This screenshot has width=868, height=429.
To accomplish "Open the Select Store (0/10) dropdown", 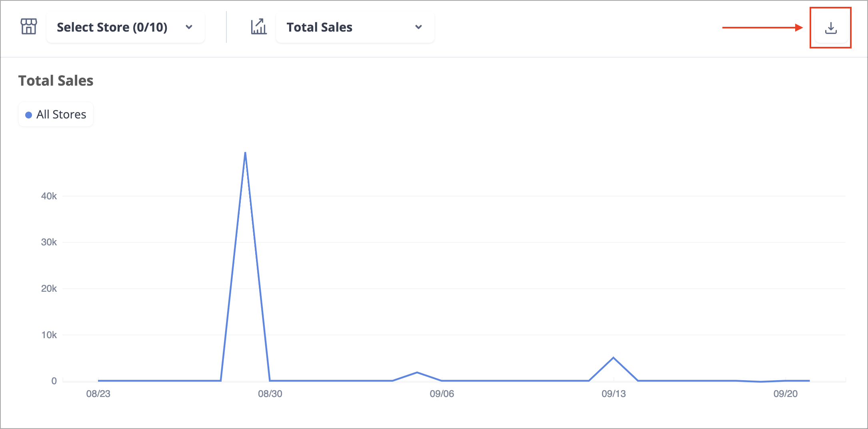I will click(x=126, y=27).
